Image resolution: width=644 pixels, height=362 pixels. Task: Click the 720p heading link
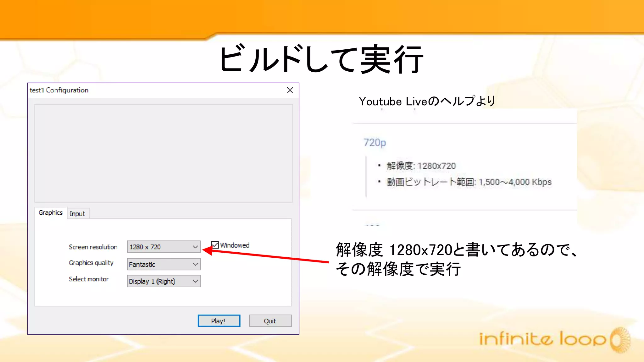click(375, 143)
